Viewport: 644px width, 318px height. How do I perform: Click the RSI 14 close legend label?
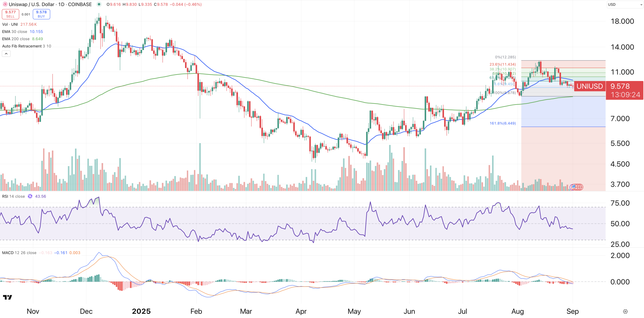(13, 196)
